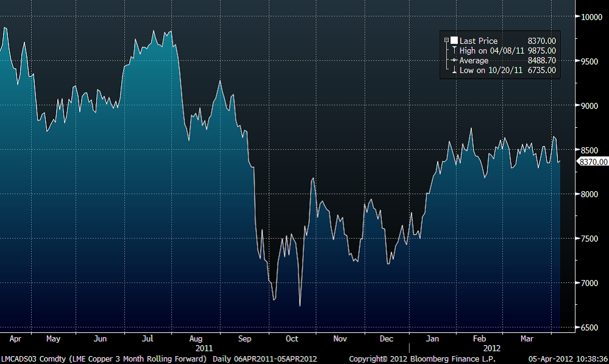Click the Average marker icon in legend
The image size is (609, 364).
click(x=454, y=60)
